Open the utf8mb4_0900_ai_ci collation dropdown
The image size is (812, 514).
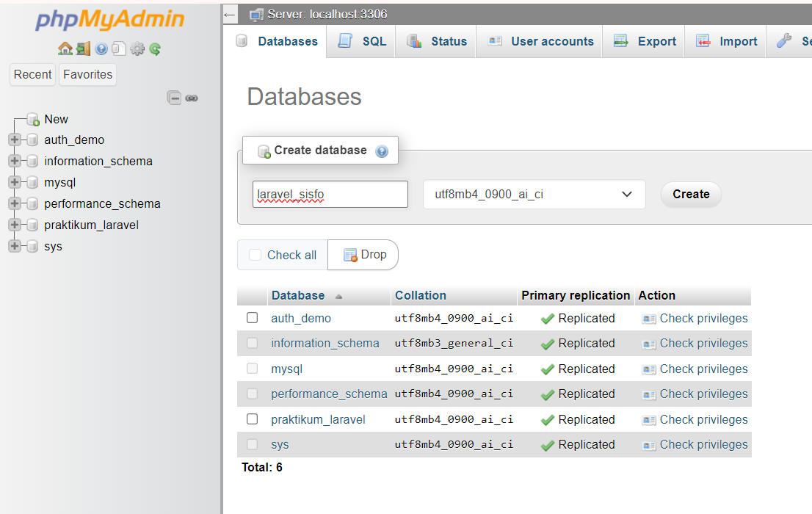click(x=534, y=195)
